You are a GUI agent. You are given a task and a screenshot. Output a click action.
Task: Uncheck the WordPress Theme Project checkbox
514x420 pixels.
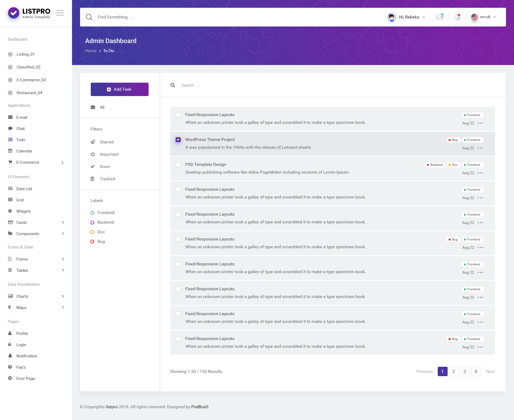(x=178, y=140)
